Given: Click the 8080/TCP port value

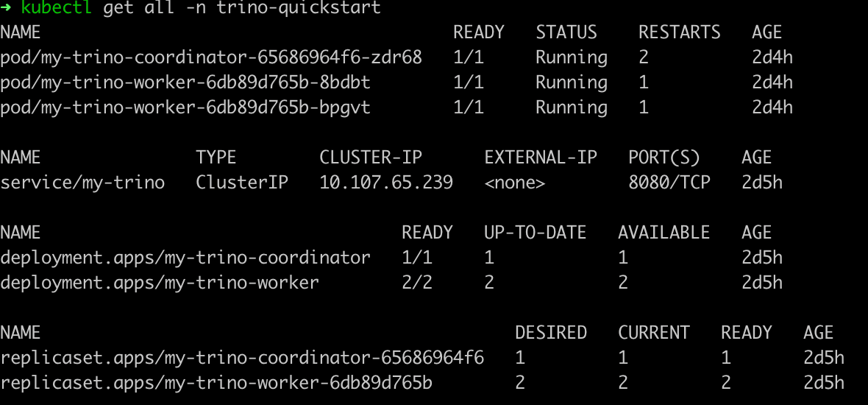Looking at the screenshot, I should (x=669, y=183).
